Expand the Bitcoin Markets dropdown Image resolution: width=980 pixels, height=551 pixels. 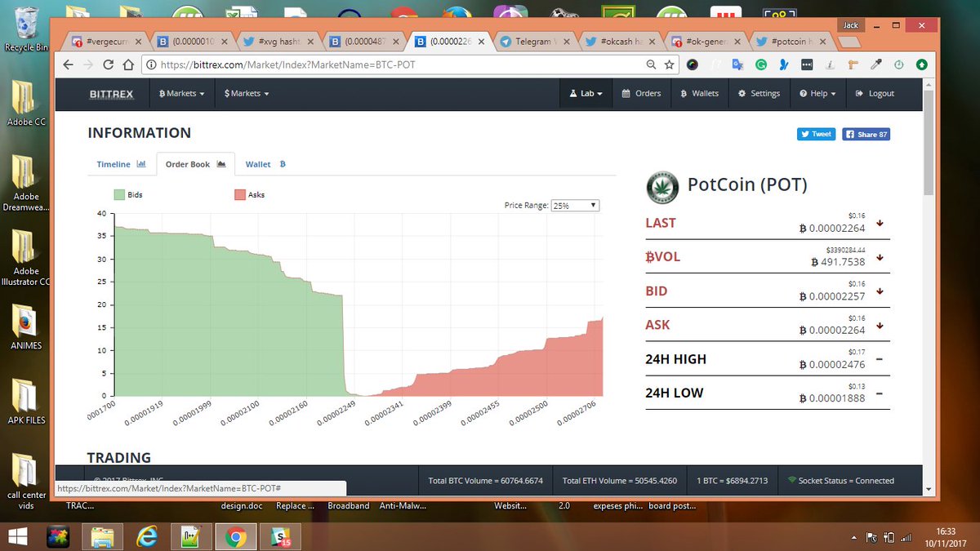point(181,94)
